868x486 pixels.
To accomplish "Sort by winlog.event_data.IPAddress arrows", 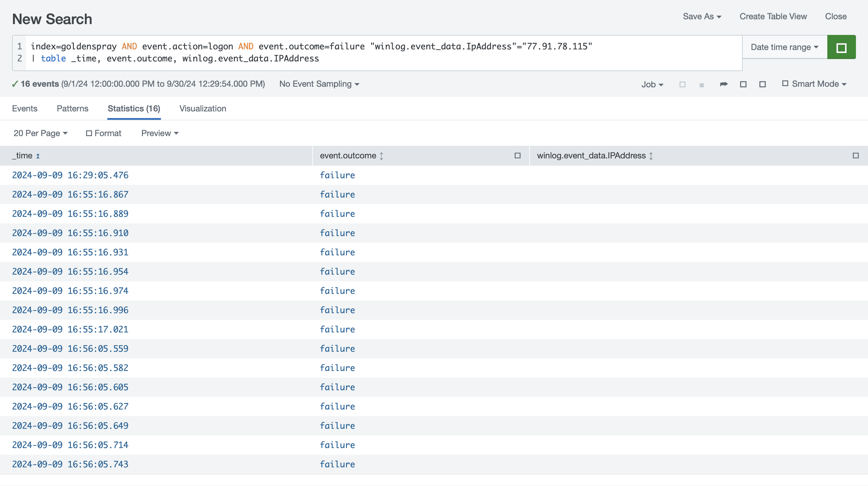I will (x=651, y=156).
